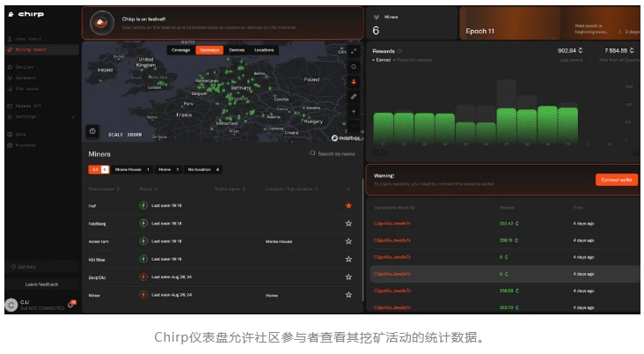Open Mining board in sidebar
The image size is (644, 354).
[41, 49]
